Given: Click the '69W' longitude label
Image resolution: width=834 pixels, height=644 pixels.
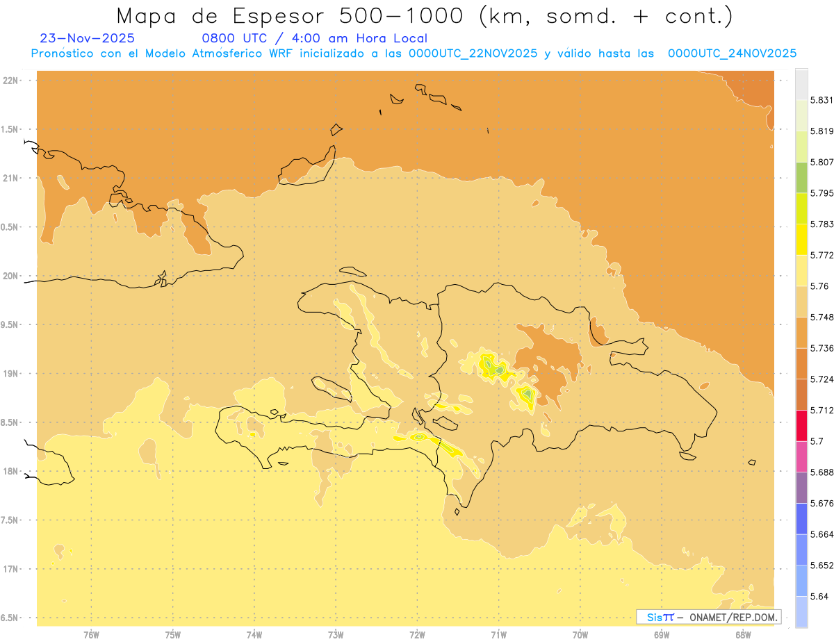Looking at the screenshot, I should (662, 635).
